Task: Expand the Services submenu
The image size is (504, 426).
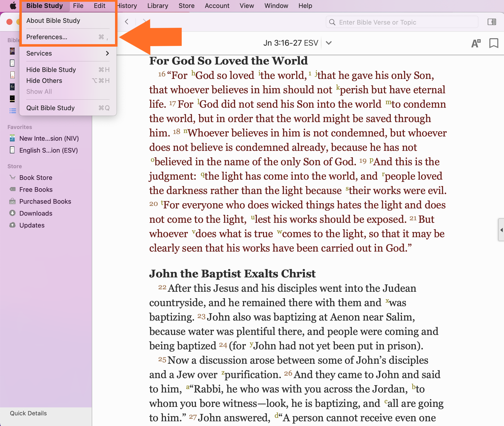Action: (x=68, y=53)
